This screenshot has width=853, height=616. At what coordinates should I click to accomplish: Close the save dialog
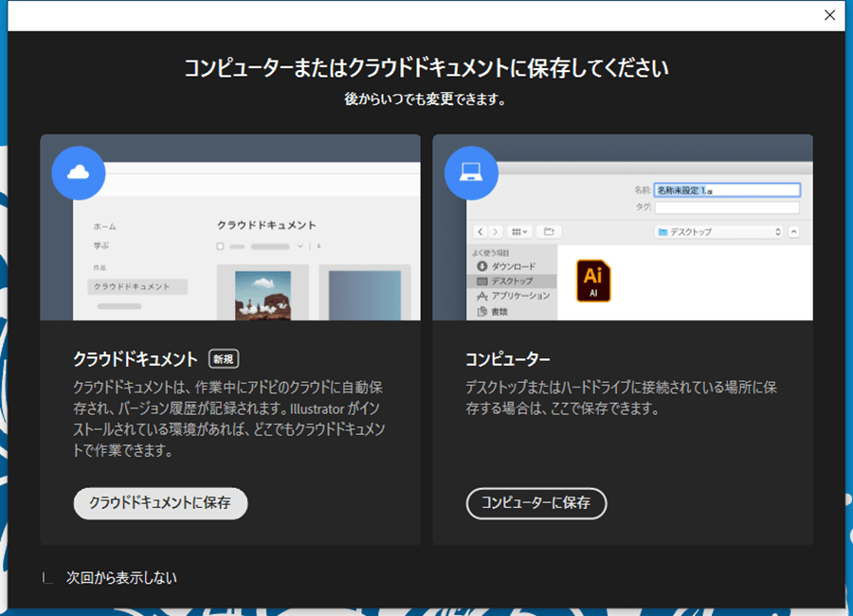(829, 15)
